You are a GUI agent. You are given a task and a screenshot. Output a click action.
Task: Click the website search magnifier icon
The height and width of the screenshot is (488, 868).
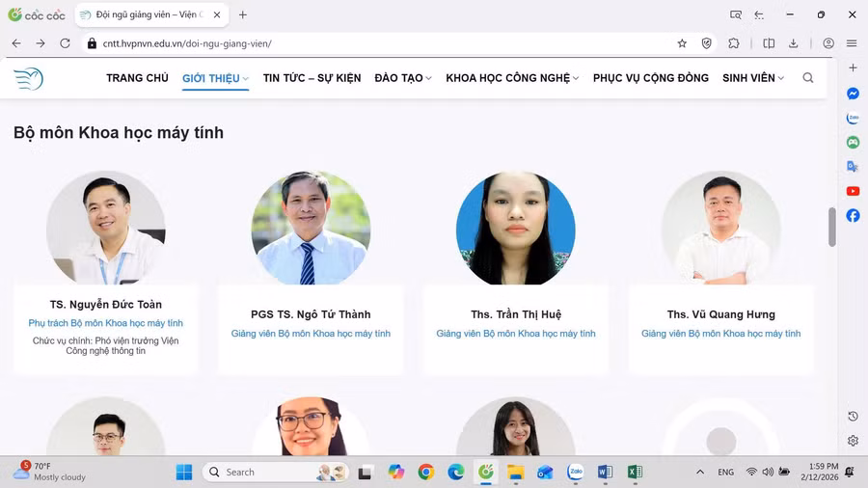[x=808, y=78]
